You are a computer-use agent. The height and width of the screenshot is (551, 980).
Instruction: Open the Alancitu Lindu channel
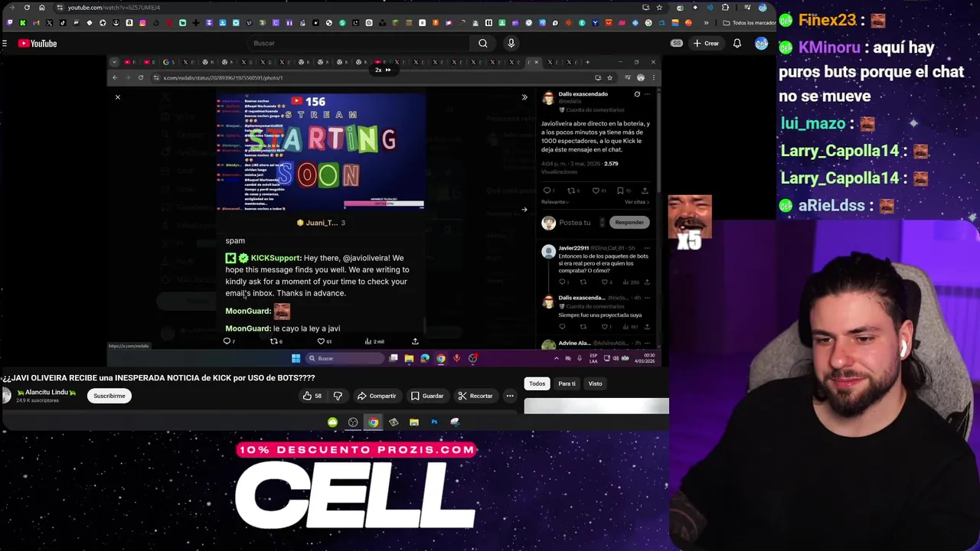point(47,393)
